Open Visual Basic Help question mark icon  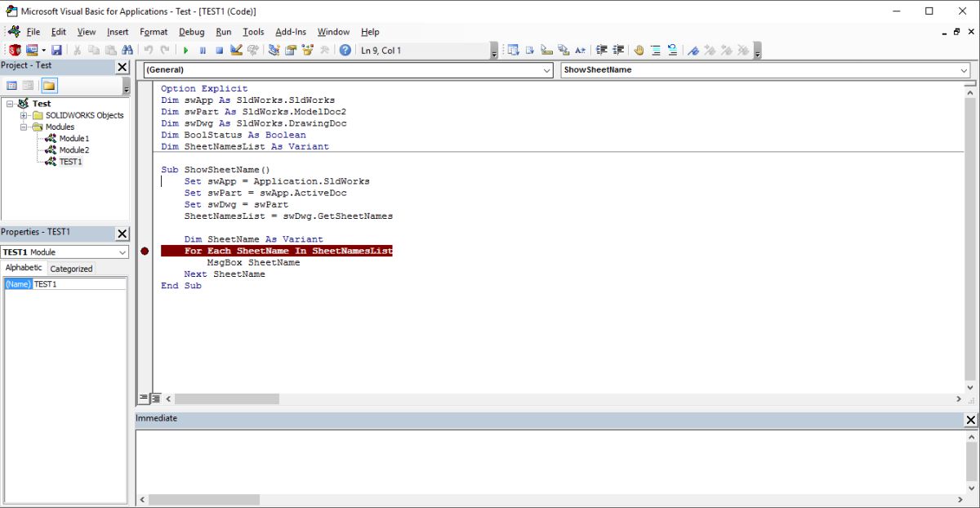tap(345, 51)
